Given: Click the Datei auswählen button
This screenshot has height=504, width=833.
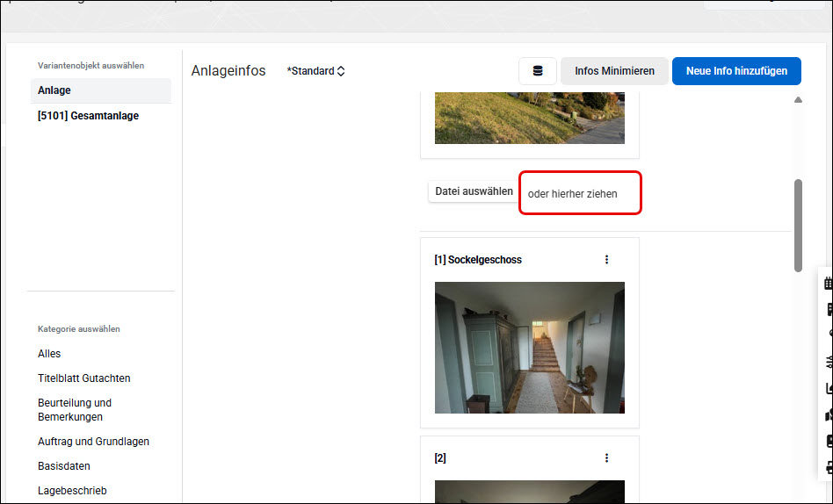Looking at the screenshot, I should [474, 191].
